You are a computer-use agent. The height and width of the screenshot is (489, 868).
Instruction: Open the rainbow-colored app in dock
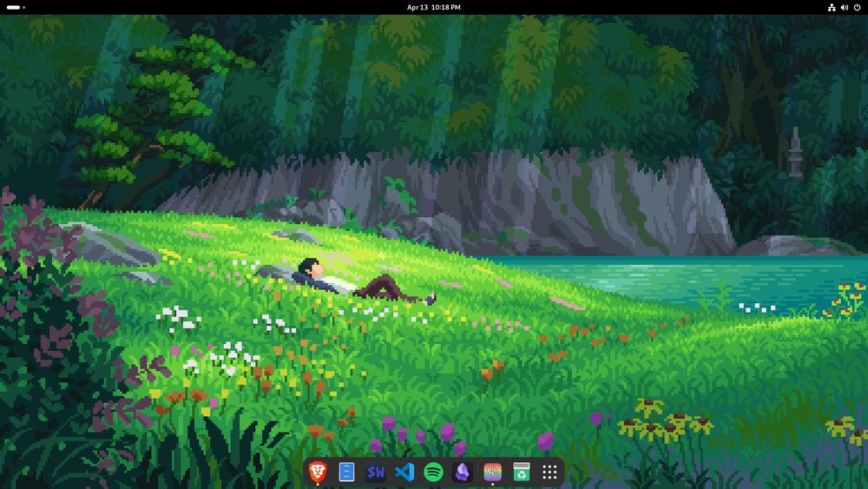492,472
